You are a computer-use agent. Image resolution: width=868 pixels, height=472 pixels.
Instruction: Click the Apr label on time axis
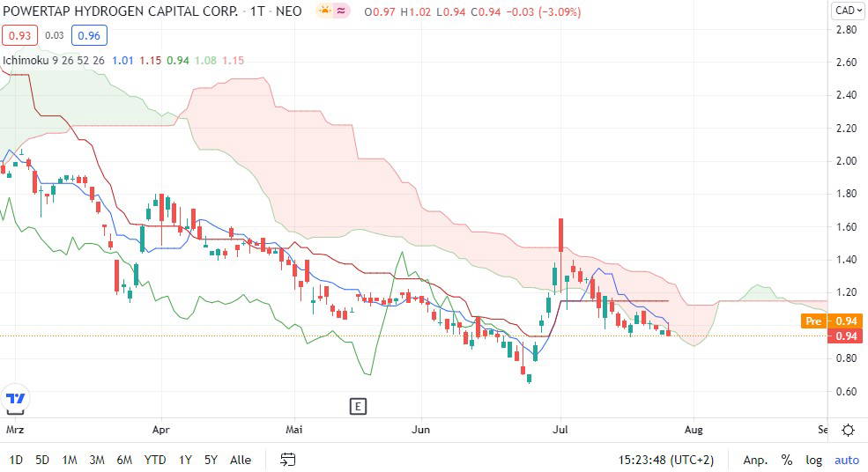point(160,430)
